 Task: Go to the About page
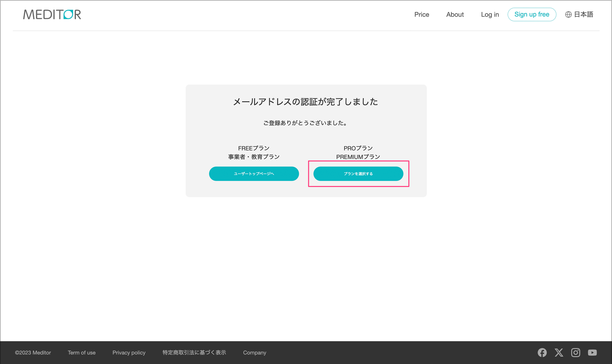[455, 15]
